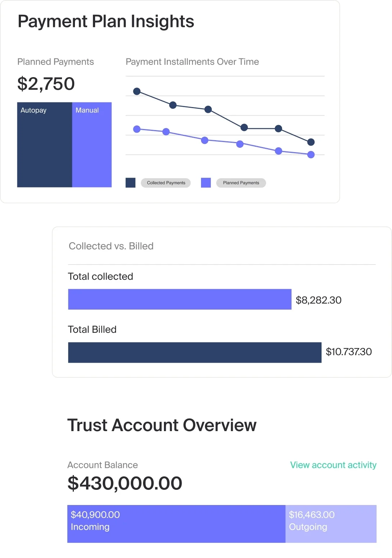Click the last purple point on planned line
Viewport: 392px width, 558px height.
click(311, 155)
